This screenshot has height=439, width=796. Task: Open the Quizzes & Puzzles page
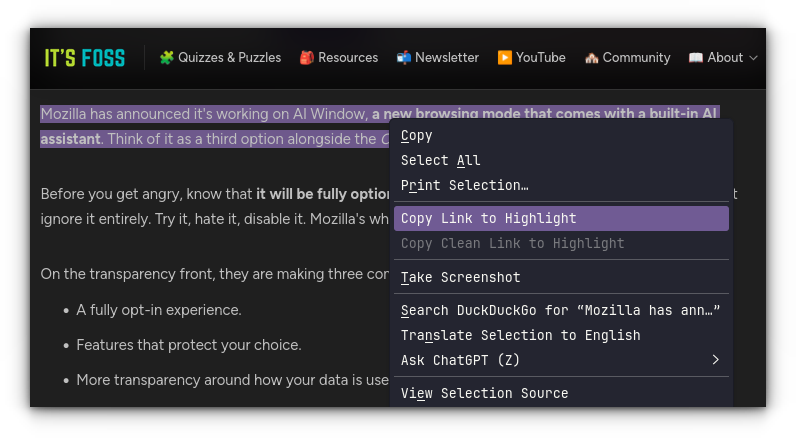tap(229, 58)
